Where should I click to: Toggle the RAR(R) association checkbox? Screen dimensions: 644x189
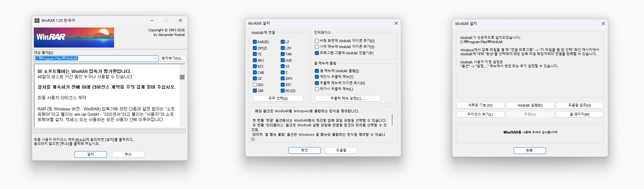(255, 42)
